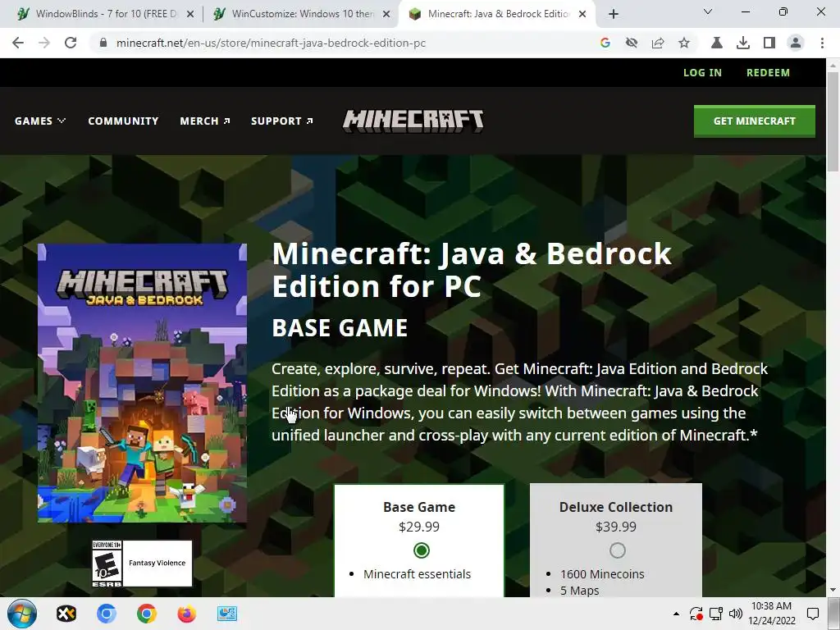Select the Base Game radio button
Viewport: 840px width, 630px height.
tap(422, 550)
